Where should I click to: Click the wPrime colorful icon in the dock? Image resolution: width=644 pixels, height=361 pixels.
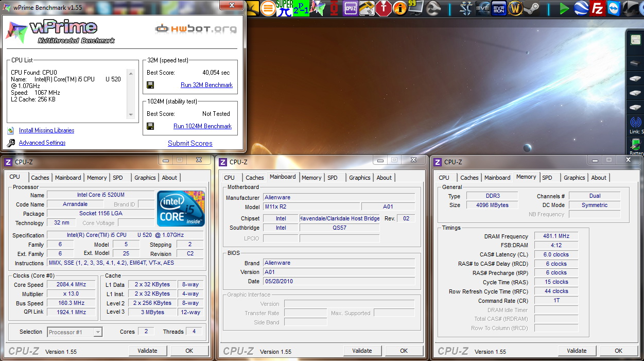(318, 8)
